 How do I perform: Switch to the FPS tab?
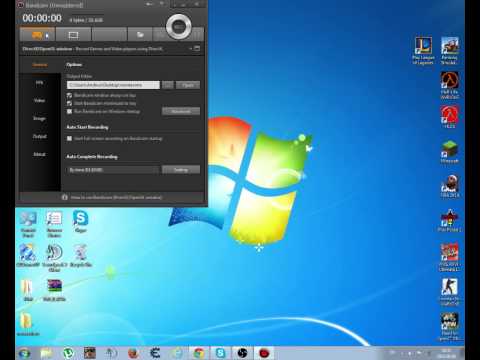[40, 83]
